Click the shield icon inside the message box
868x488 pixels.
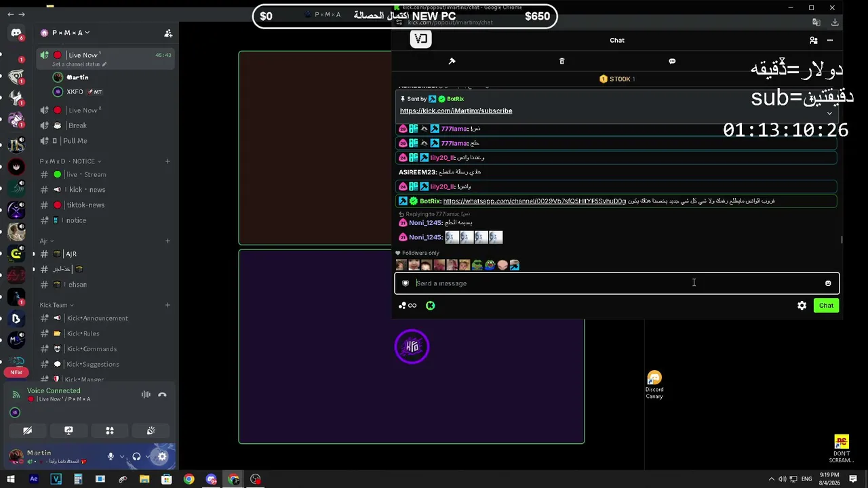point(406,283)
